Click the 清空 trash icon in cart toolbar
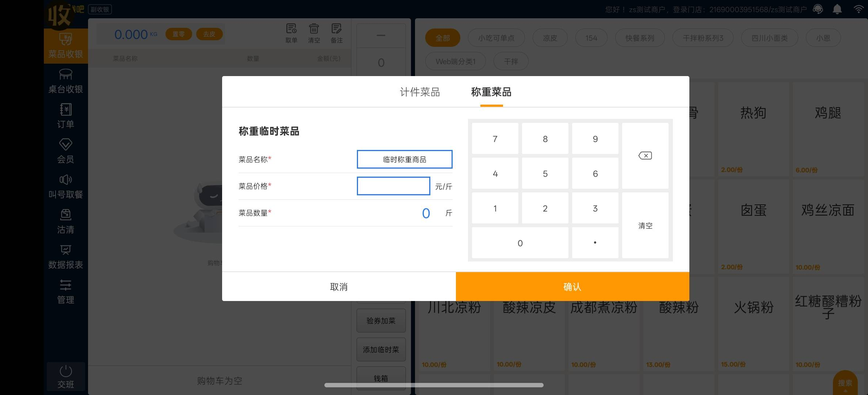 pyautogui.click(x=314, y=29)
